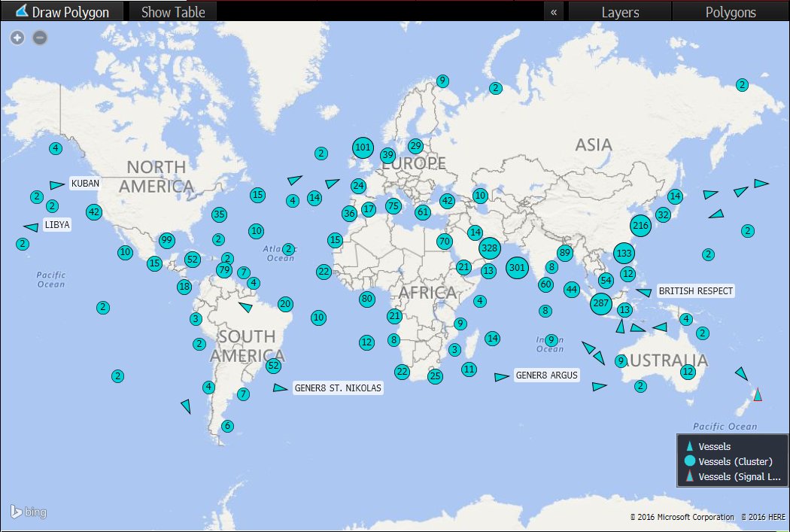This screenshot has width=790, height=532.
Task: Select the GENER8 ST. NIKOLAS vessel marker
Action: coord(280,388)
